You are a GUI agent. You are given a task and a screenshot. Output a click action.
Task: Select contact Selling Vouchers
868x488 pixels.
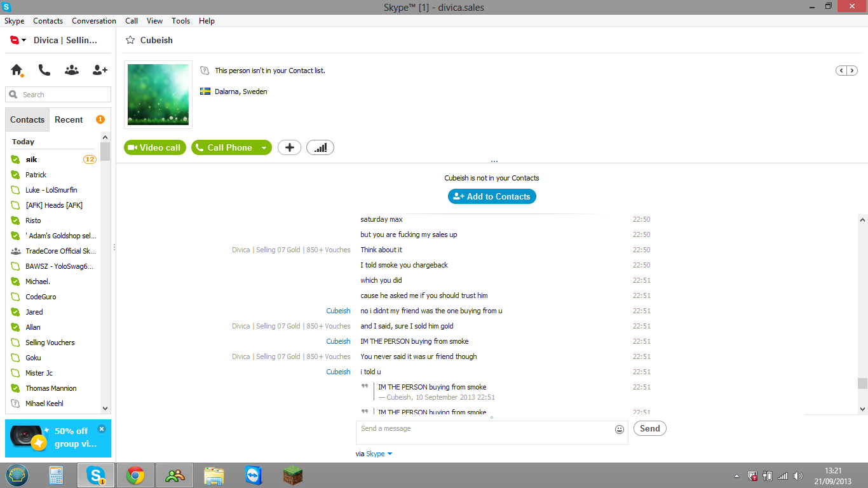[x=53, y=342]
